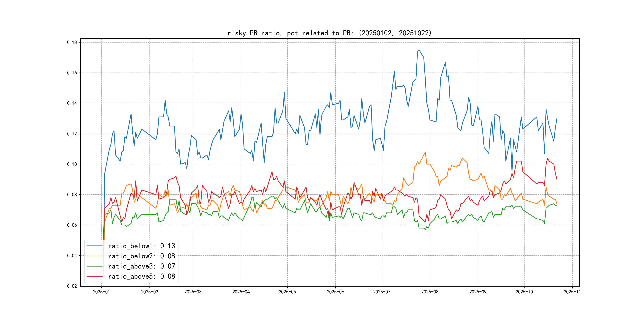This screenshot has width=644, height=322.
Task: Click the green line sample in legend
Action: 95,266
